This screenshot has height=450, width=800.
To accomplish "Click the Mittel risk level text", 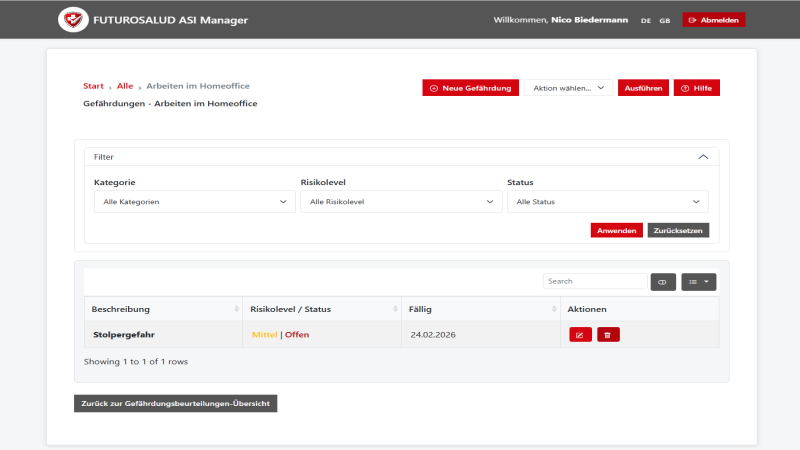I will pyautogui.click(x=264, y=335).
